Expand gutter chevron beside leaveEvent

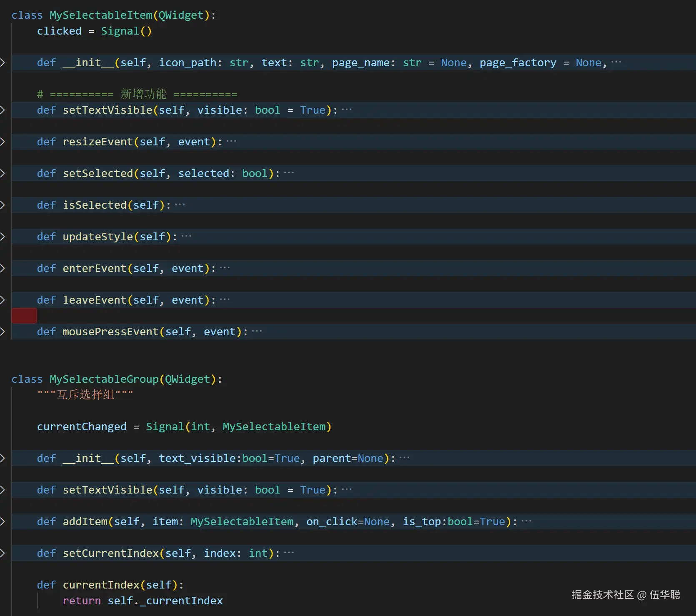[x=3, y=300]
